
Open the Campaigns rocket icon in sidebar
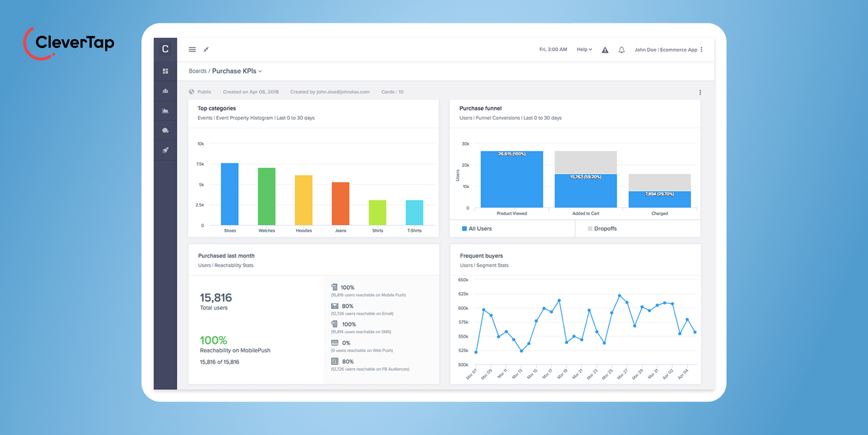tap(165, 150)
